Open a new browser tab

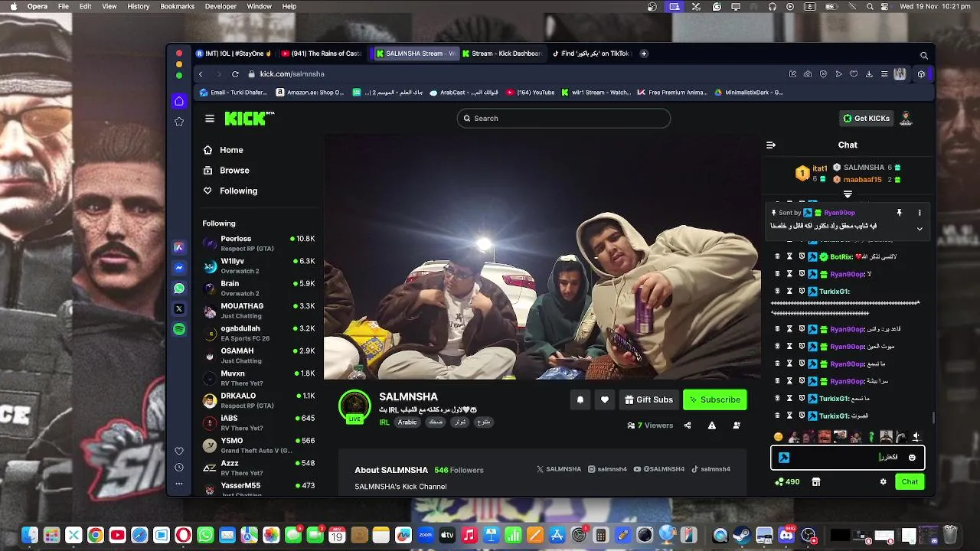pyautogui.click(x=644, y=54)
